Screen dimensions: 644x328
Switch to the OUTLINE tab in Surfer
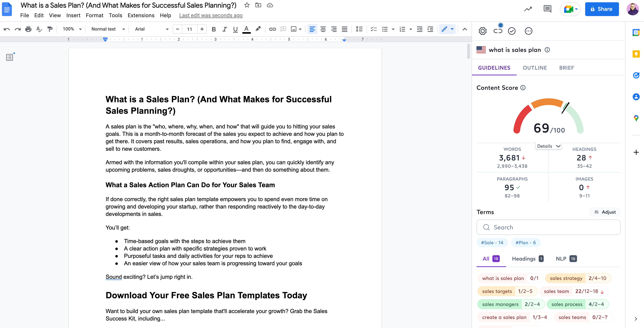click(535, 68)
